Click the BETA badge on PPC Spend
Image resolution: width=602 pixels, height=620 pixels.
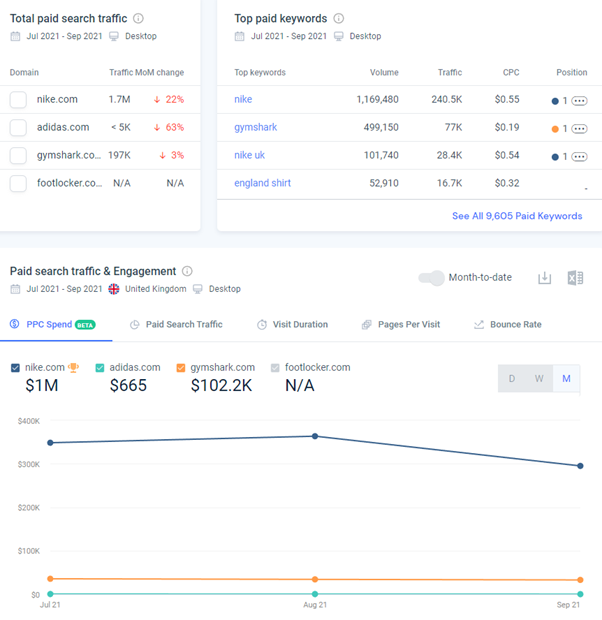(x=85, y=325)
